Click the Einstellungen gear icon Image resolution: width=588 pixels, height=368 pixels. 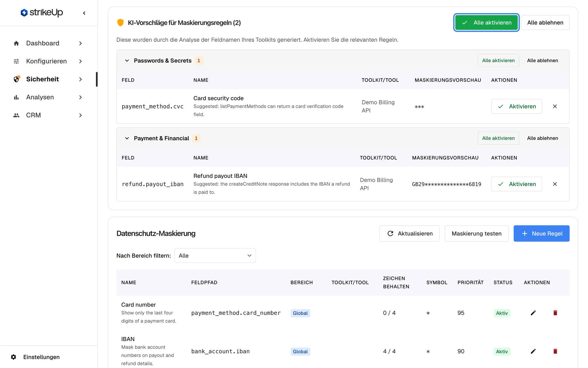(x=13, y=357)
